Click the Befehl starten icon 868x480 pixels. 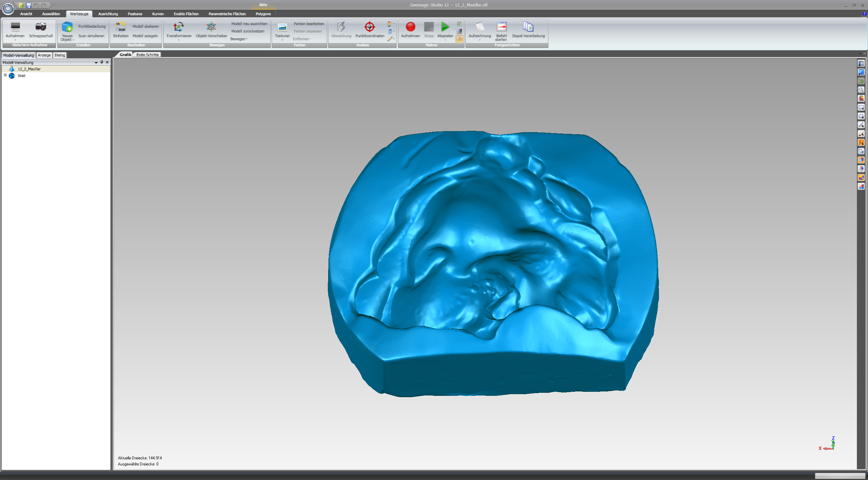[x=501, y=27]
